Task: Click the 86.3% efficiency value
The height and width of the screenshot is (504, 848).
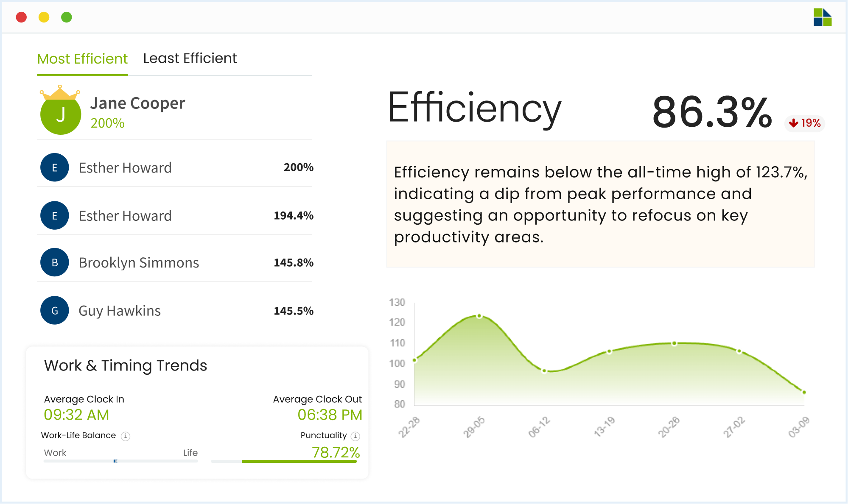Action: pos(711,111)
